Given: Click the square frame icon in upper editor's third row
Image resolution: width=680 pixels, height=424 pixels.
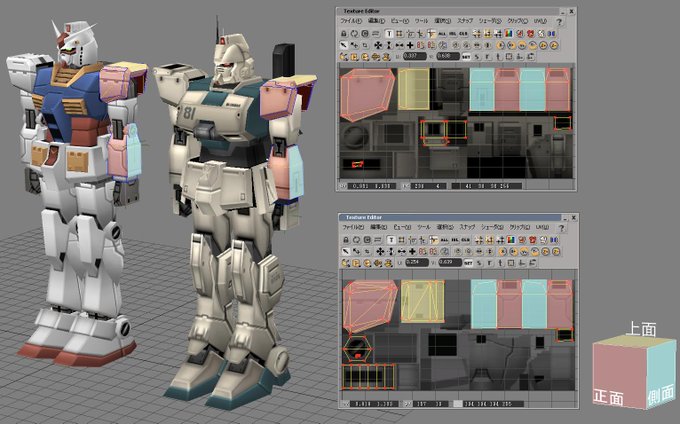Looking at the screenshot, I should tap(508, 56).
